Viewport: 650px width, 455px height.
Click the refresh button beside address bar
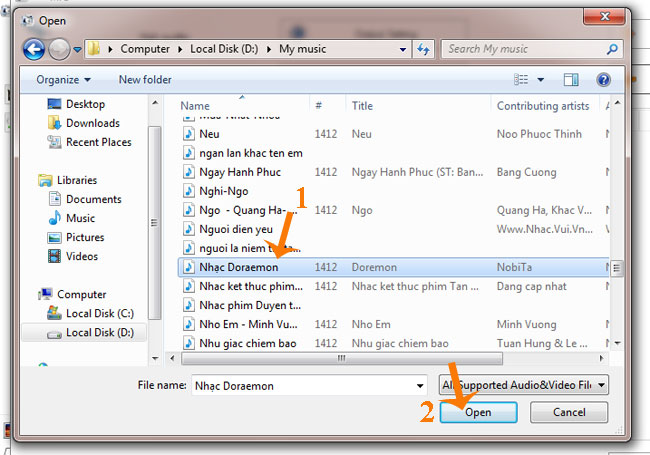tap(423, 49)
